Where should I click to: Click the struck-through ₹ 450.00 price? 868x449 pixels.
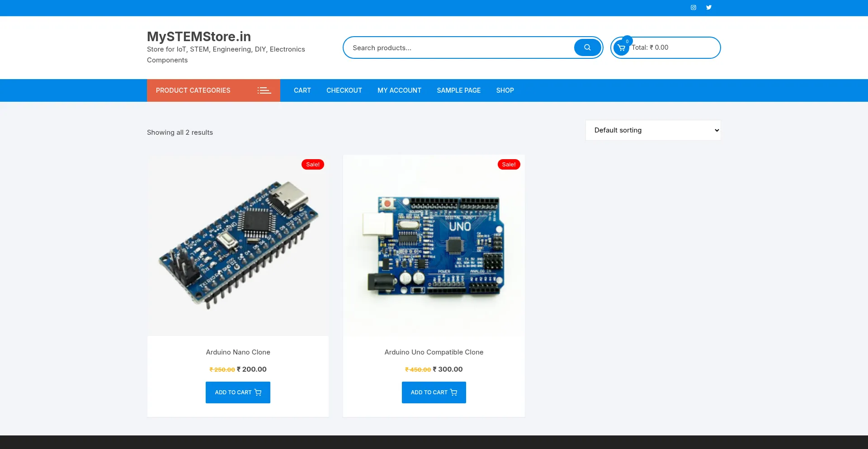[418, 370]
